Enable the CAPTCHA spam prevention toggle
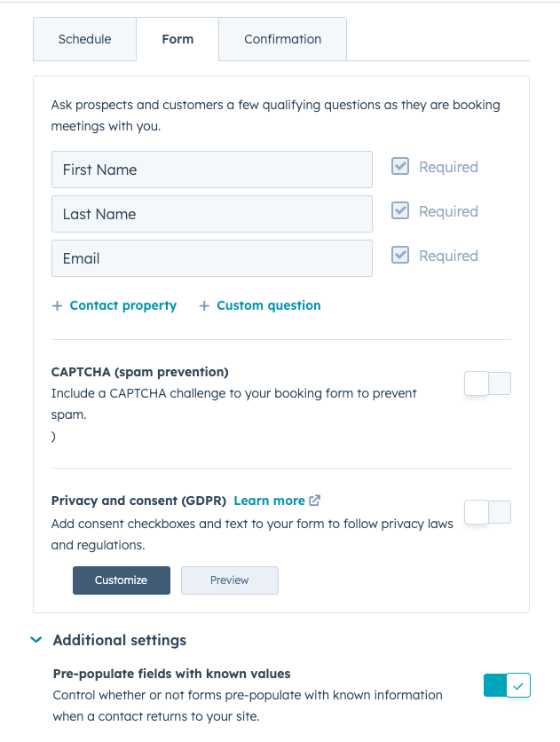This screenshot has height=742, width=560. 487,383
